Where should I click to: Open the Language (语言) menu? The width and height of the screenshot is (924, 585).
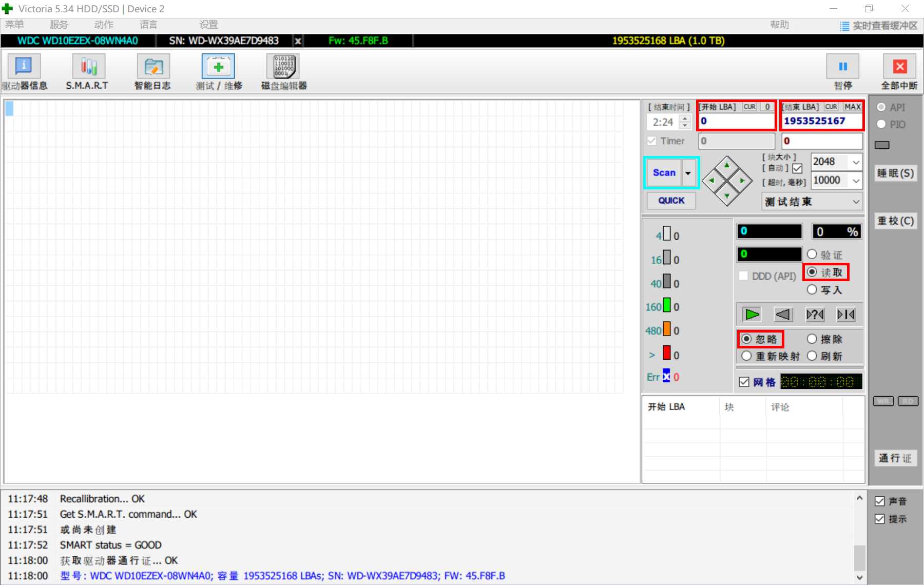pyautogui.click(x=148, y=25)
